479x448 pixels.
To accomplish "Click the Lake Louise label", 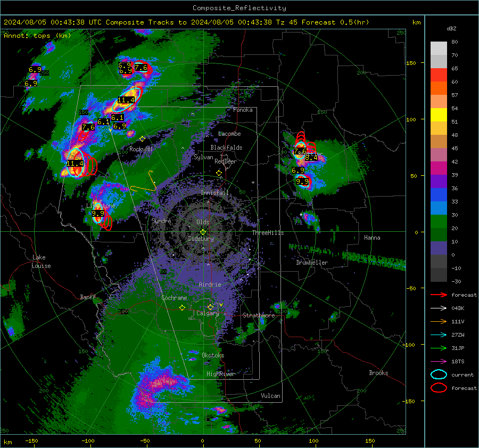I will click(41, 262).
